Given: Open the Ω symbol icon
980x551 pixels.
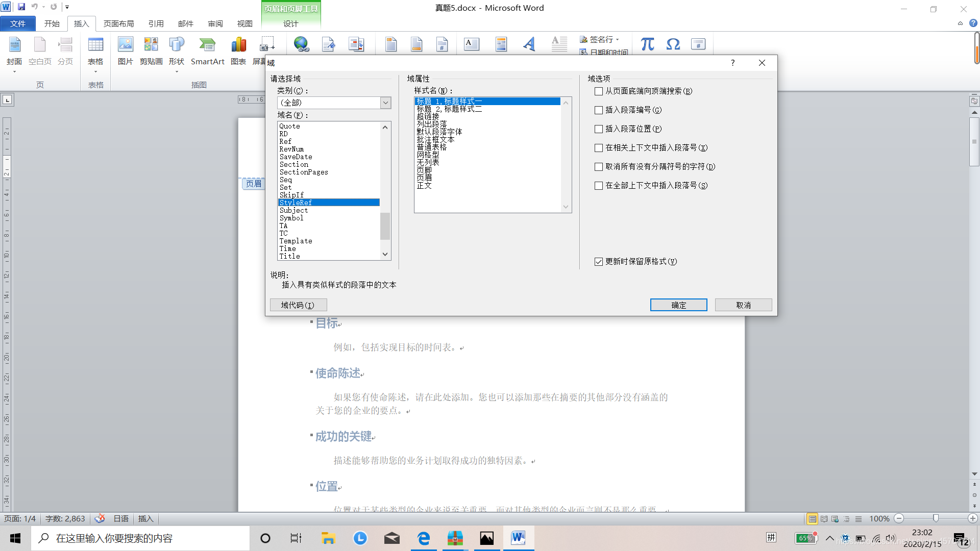Looking at the screenshot, I should click(673, 44).
